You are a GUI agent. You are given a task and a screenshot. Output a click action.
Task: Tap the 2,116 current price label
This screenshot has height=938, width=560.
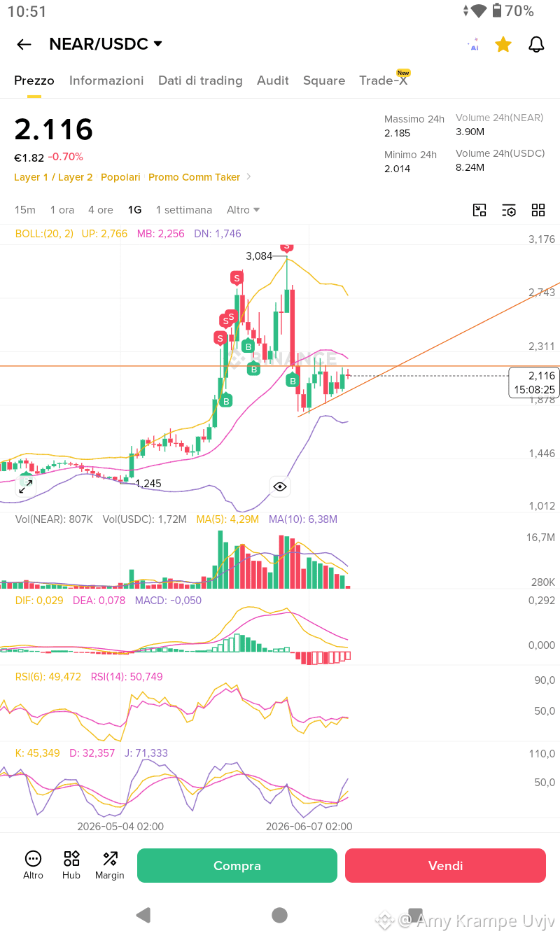535,382
